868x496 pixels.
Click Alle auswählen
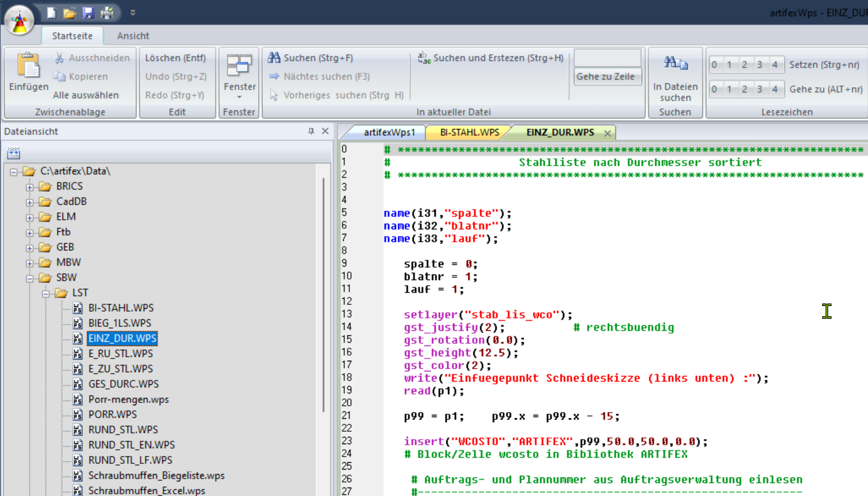pos(86,95)
